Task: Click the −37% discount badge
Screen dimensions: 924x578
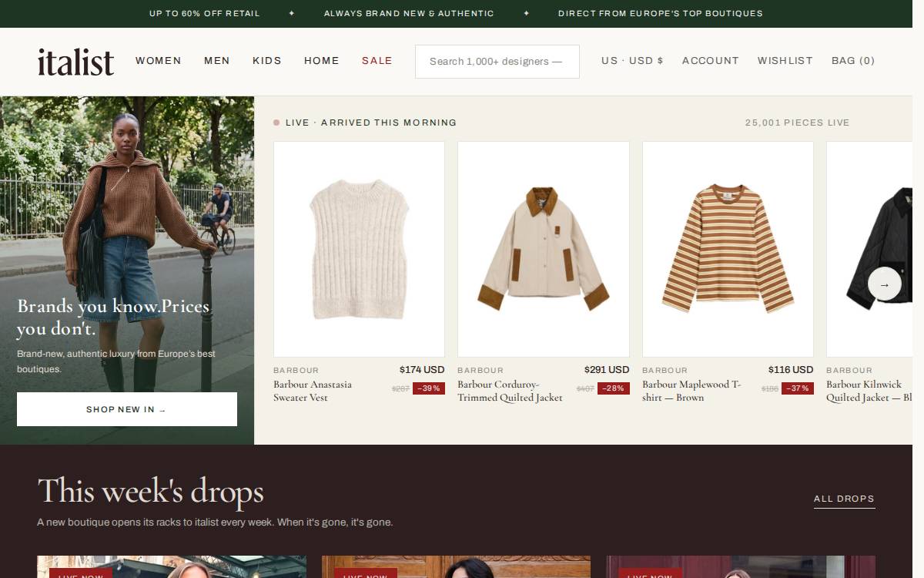Action: click(798, 388)
